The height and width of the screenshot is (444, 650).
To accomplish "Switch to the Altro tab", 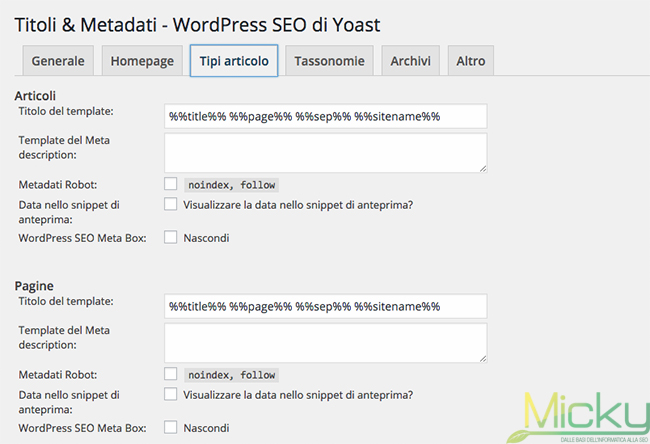I will click(470, 61).
